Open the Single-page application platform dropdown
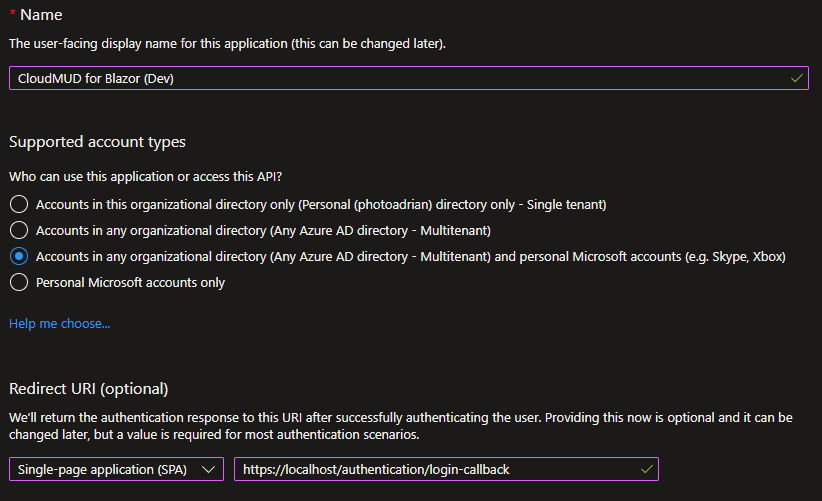The image size is (822, 501). (x=116, y=469)
